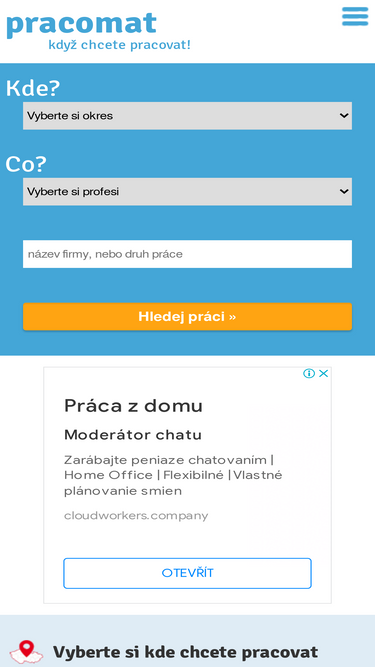The height and width of the screenshot is (667, 375).
Task: Open the Práca z domu ad title
Action: coord(133,406)
